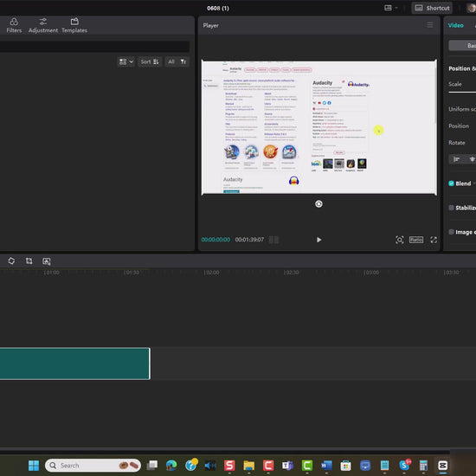This screenshot has width=476, height=476.
Task: Click the current timecode 00:00:00:00
Action: tap(215, 240)
